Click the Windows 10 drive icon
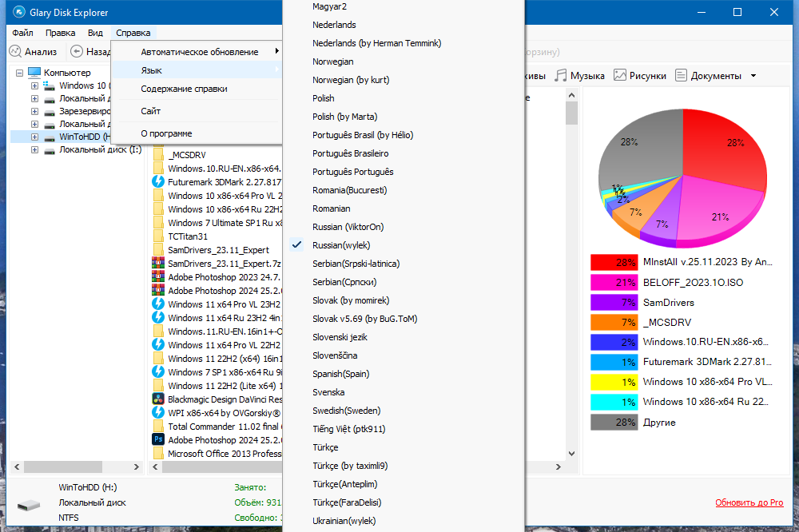Image resolution: width=799 pixels, height=532 pixels. (x=49, y=85)
